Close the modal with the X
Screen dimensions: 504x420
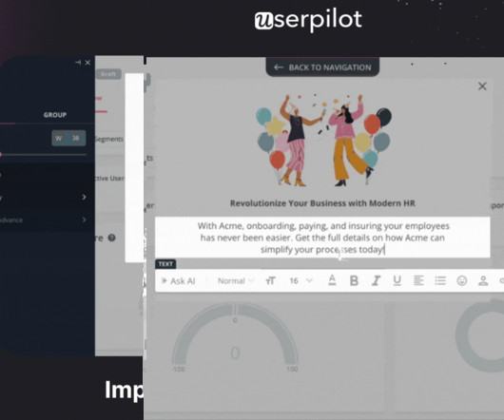(x=482, y=86)
